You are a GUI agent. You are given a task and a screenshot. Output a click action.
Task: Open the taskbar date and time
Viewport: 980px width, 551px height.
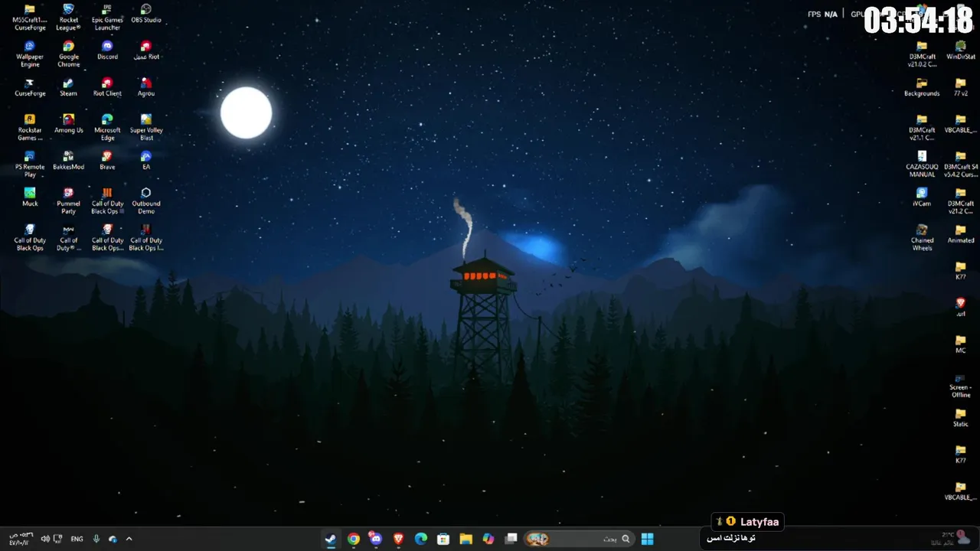[21, 539]
